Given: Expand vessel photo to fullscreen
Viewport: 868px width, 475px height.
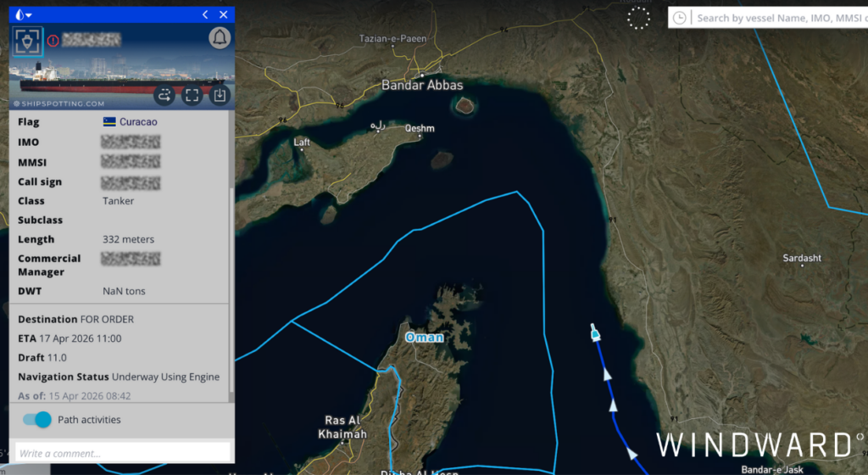Looking at the screenshot, I should point(192,95).
